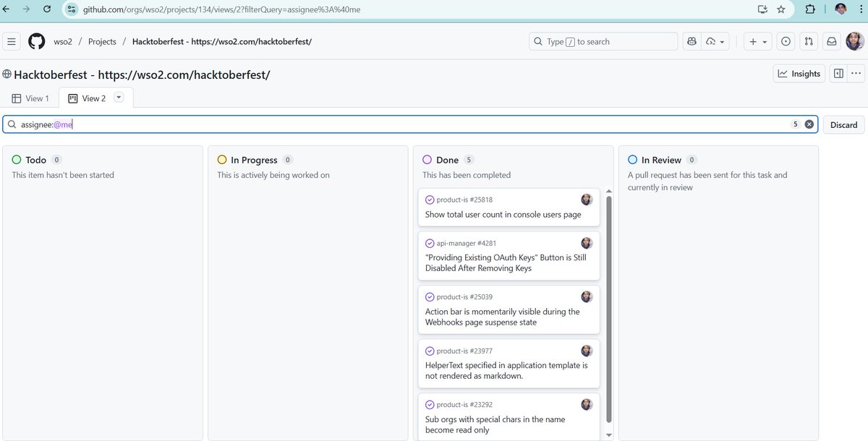
Task: Open the "Providing Existing OAuth Keys" issue
Action: click(x=506, y=263)
